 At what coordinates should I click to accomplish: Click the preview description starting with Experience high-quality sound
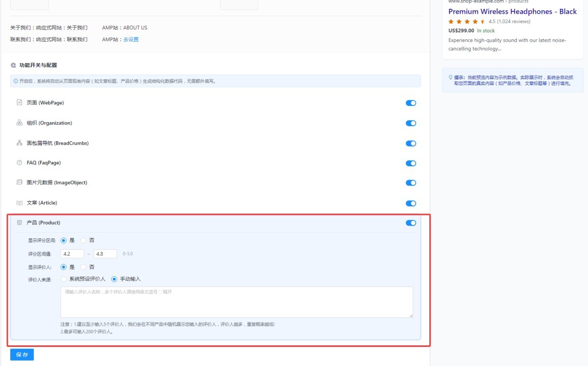[x=507, y=45]
